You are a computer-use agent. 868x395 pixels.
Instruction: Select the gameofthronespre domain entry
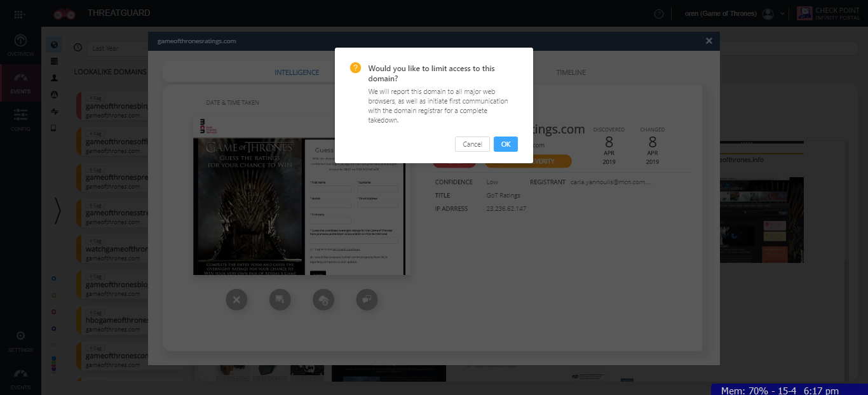112,178
